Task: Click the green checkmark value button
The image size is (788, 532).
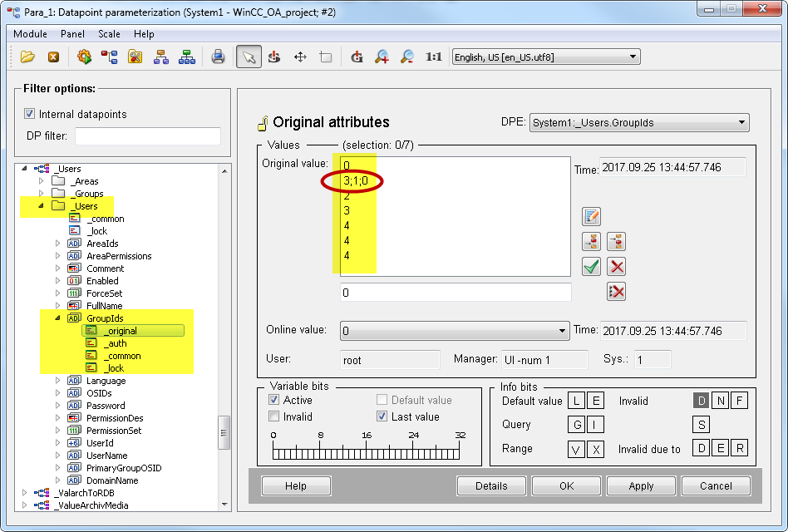Action: tap(591, 267)
